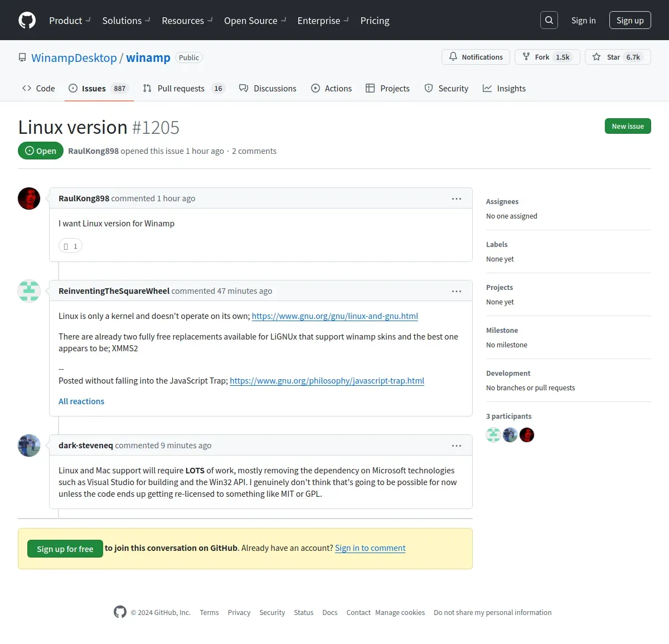This screenshot has height=644, width=669.
Task: Switch to the Actions tab
Action: pos(332,88)
